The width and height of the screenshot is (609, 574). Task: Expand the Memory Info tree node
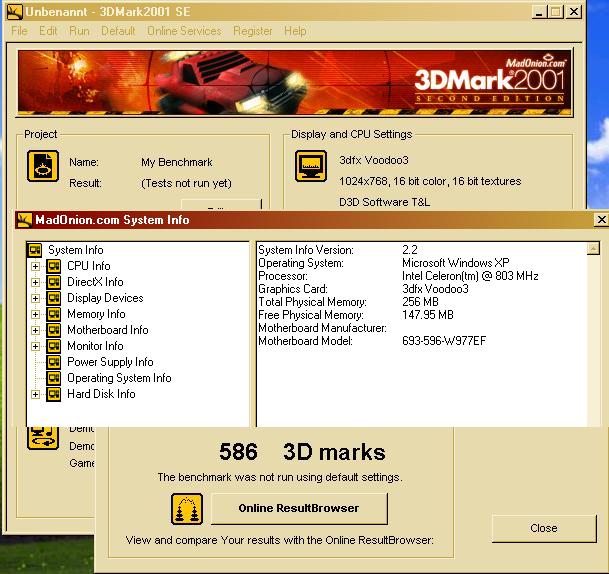(35, 314)
